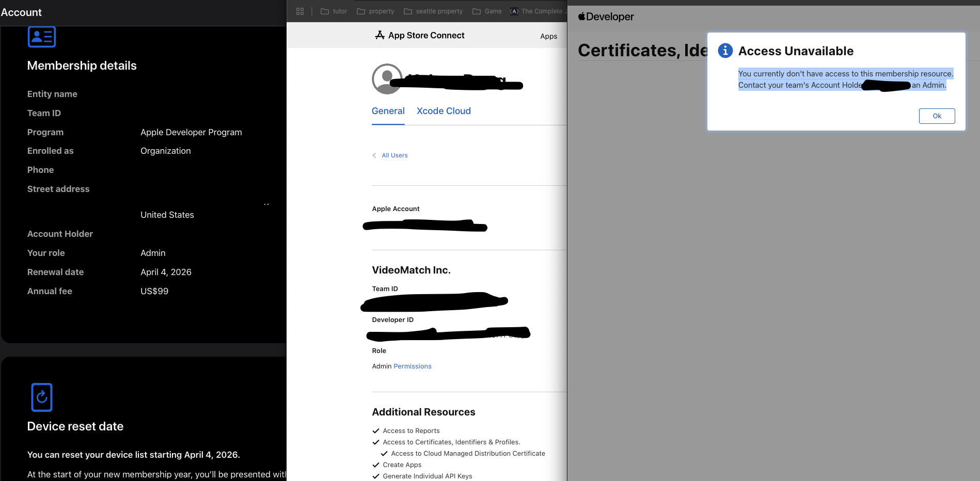Open the tutor bookmark folder
980x481 pixels.
(x=334, y=11)
